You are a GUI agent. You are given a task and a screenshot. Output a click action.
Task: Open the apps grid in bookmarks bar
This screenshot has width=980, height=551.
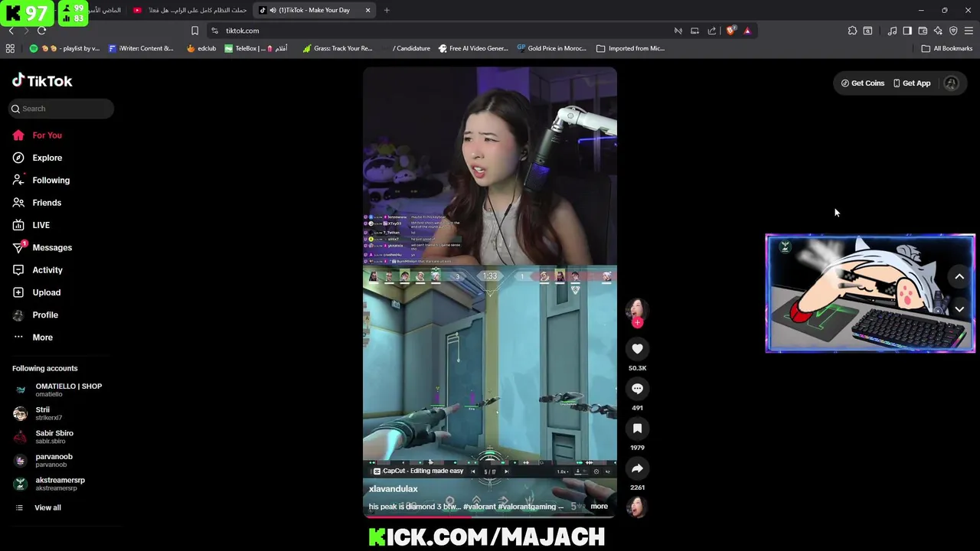10,48
